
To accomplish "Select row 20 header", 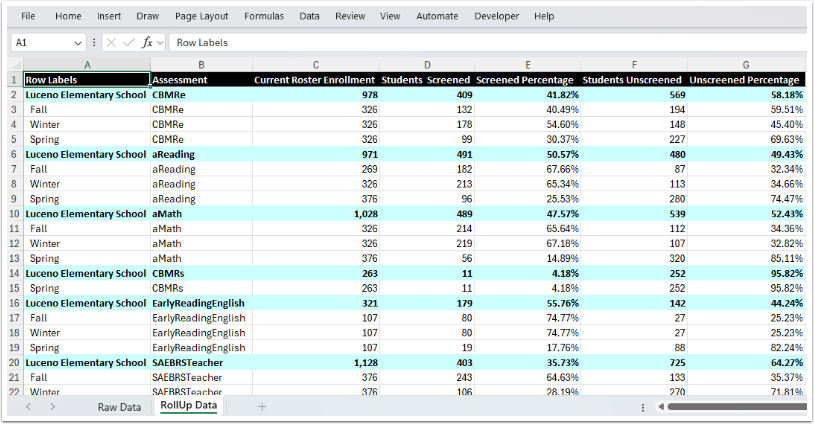I will pos(14,363).
